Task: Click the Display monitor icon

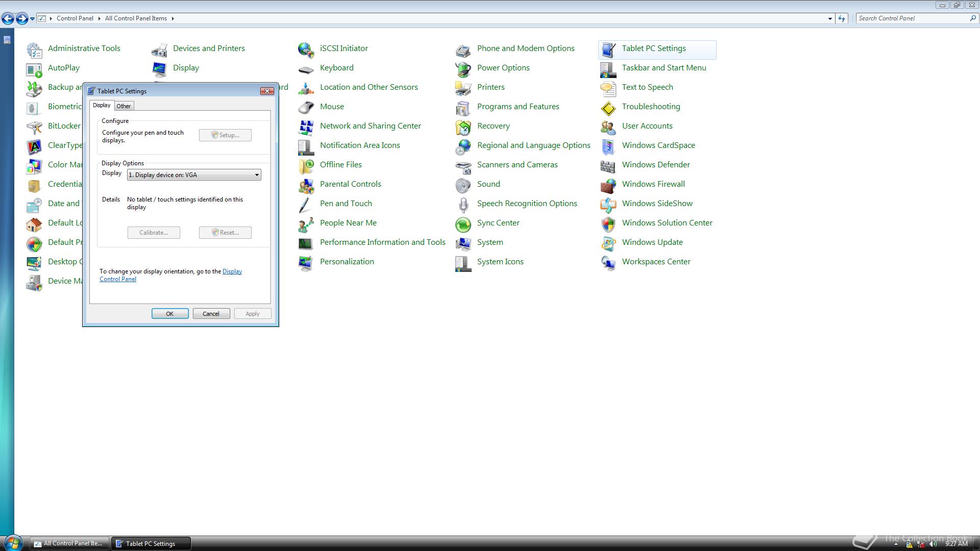Action: click(159, 69)
